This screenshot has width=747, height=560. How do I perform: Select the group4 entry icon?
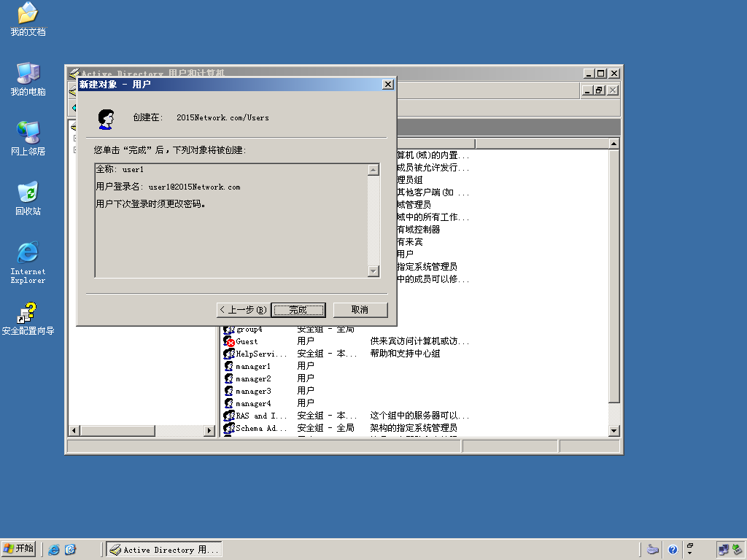point(229,330)
